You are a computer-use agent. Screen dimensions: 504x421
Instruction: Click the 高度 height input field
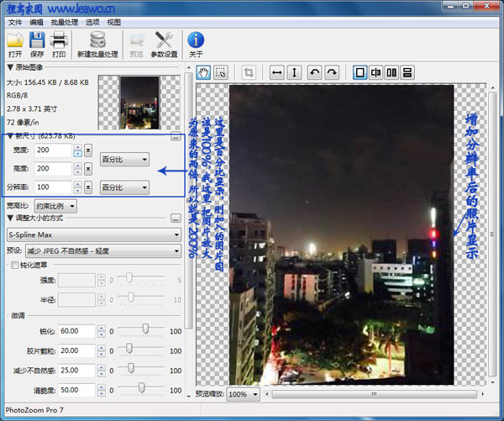coord(54,169)
